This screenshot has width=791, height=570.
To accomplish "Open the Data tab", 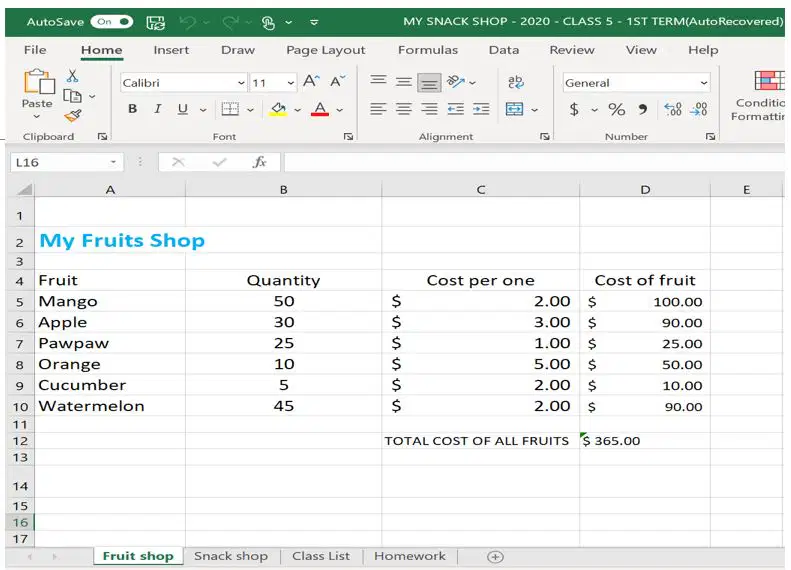I will click(x=503, y=50).
